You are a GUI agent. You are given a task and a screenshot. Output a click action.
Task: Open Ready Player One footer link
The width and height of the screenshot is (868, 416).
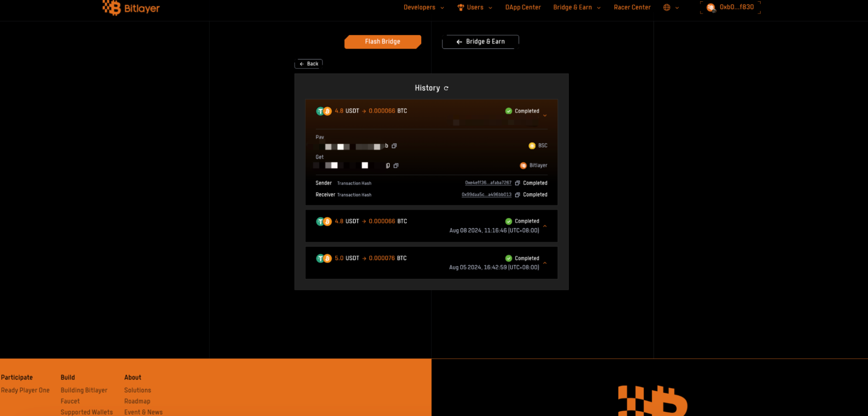click(x=25, y=390)
